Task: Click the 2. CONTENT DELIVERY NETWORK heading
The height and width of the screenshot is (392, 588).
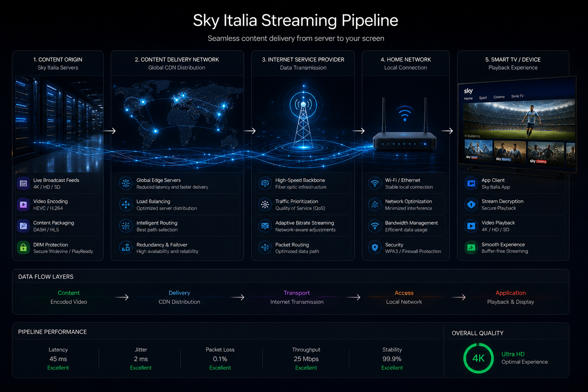Action: point(177,60)
